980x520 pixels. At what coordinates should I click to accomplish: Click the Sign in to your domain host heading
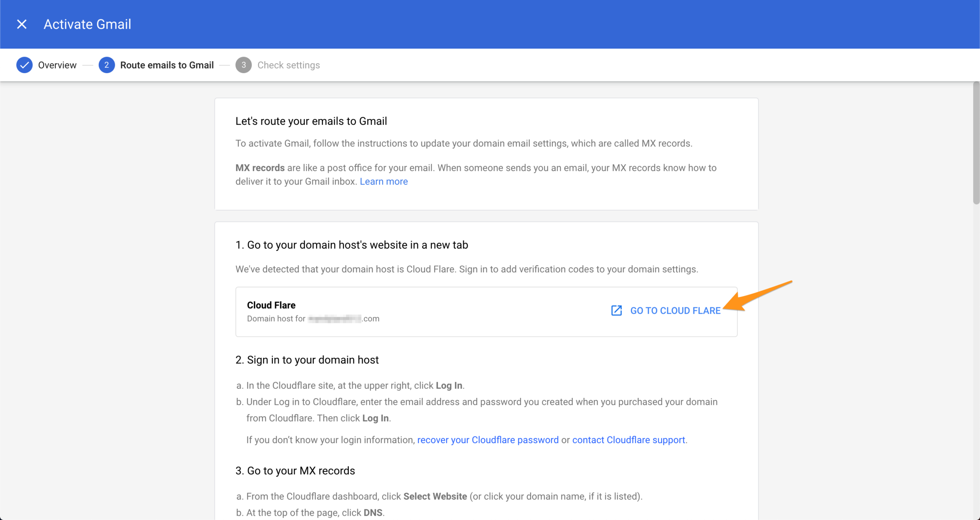307,360
